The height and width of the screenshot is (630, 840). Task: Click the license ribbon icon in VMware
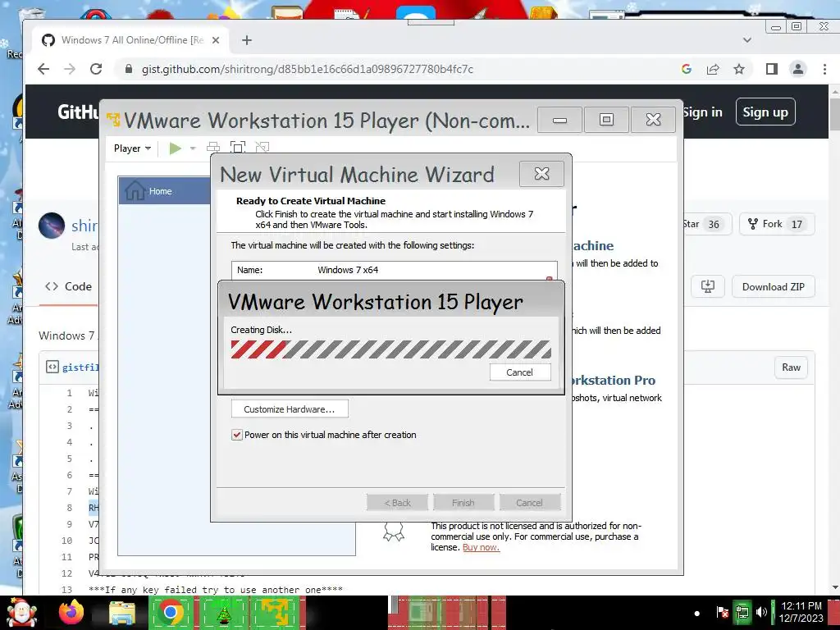pos(393,532)
